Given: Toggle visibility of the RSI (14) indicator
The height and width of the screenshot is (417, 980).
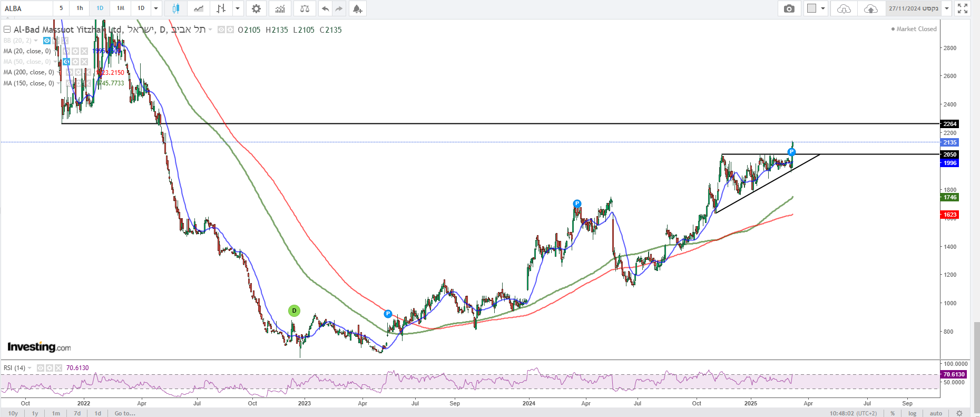Looking at the screenshot, I should click(x=40, y=368).
